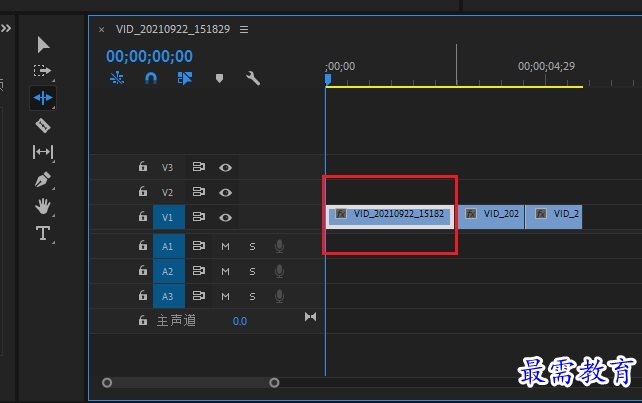This screenshot has height=403, width=642.
Task: Enable voice-over record on A1
Action: [279, 246]
